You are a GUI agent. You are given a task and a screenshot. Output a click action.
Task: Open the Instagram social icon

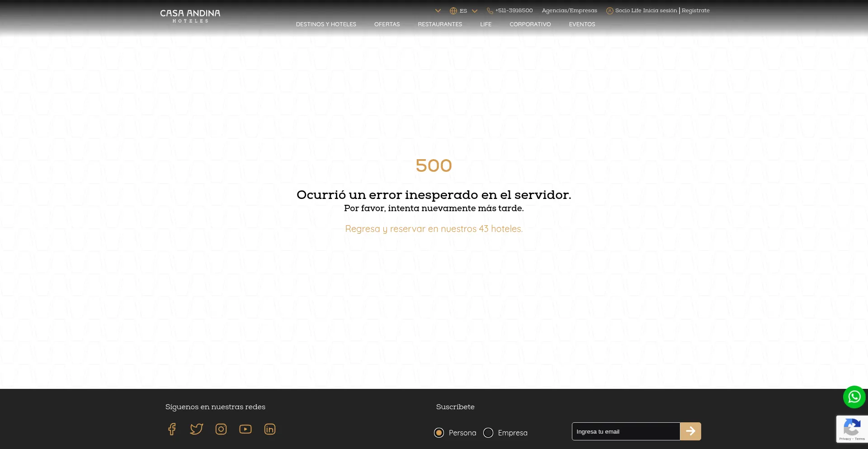pyautogui.click(x=221, y=429)
